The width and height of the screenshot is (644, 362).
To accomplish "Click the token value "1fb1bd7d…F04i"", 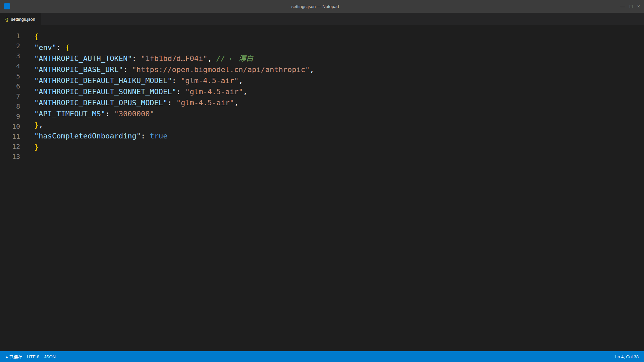I will tap(174, 59).
